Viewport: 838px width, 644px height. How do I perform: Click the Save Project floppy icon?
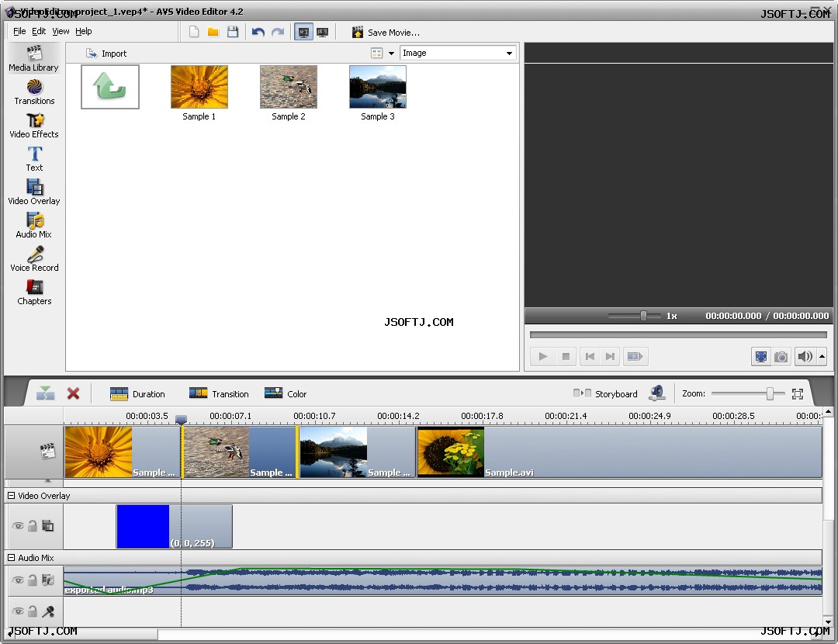tap(233, 32)
